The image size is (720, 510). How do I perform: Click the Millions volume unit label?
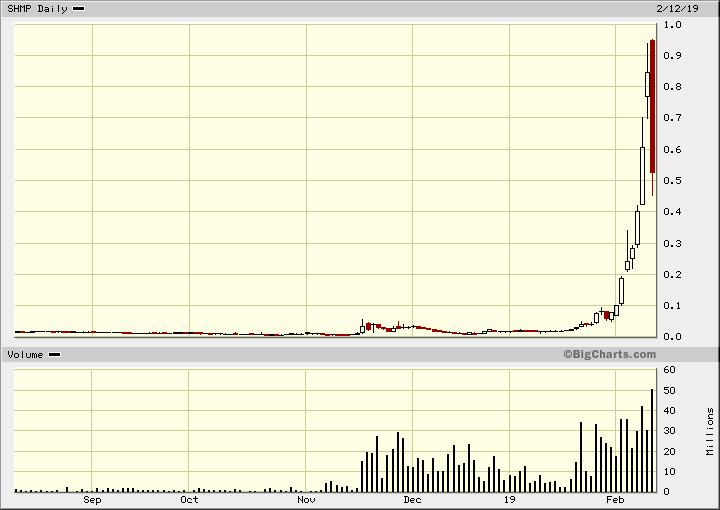click(710, 431)
